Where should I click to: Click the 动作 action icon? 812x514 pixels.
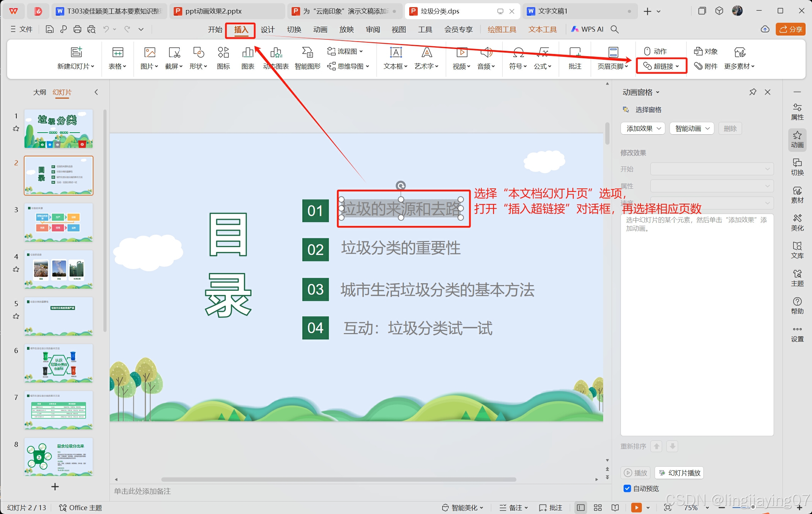[647, 51]
